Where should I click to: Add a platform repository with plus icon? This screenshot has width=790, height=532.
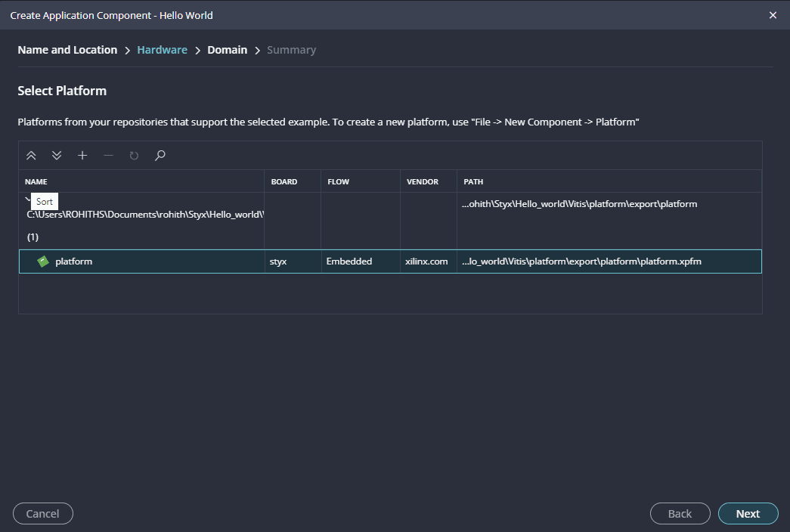click(x=82, y=156)
